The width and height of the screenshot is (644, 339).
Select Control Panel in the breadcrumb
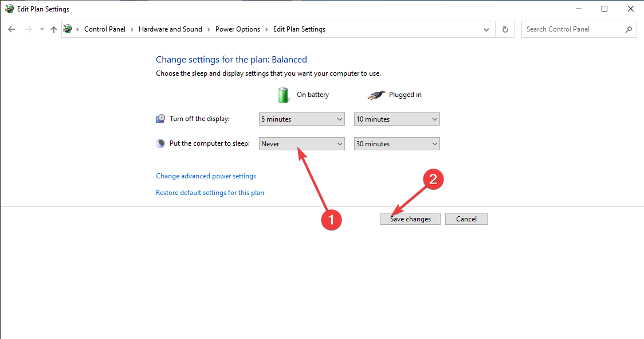[x=105, y=29]
